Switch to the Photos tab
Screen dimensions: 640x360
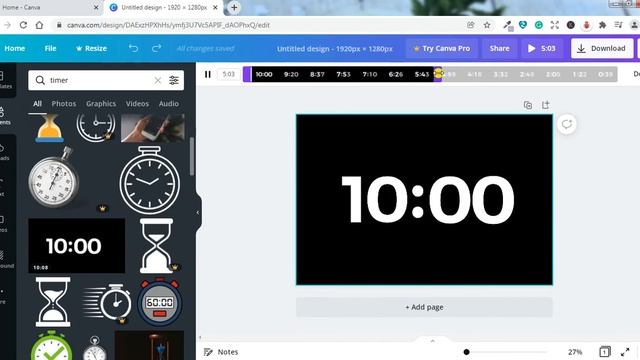pos(64,104)
